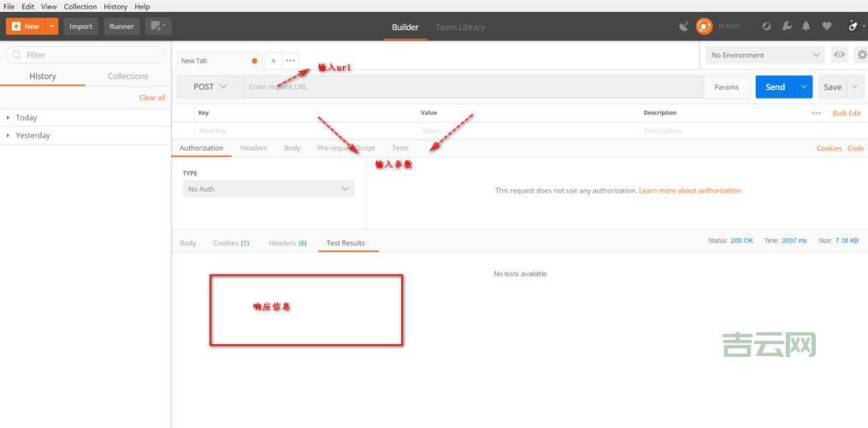Click the Enter request URL field
This screenshot has width=868, height=428.
[470, 86]
